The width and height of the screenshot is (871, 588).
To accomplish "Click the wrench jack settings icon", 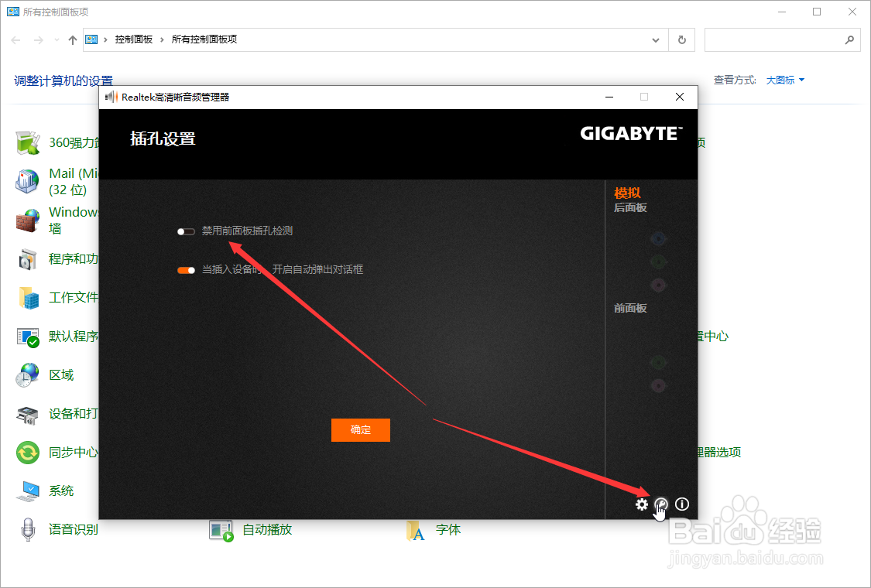I will 660,504.
